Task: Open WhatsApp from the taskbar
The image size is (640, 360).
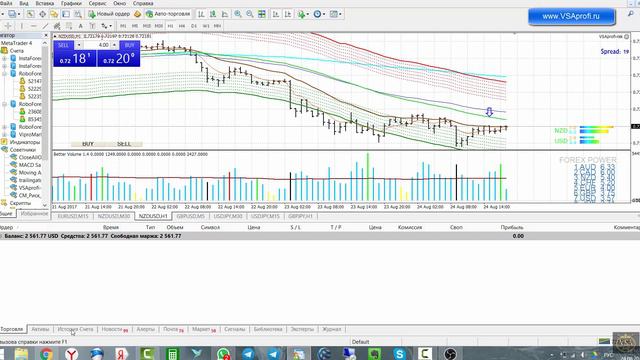Action: click(x=223, y=353)
